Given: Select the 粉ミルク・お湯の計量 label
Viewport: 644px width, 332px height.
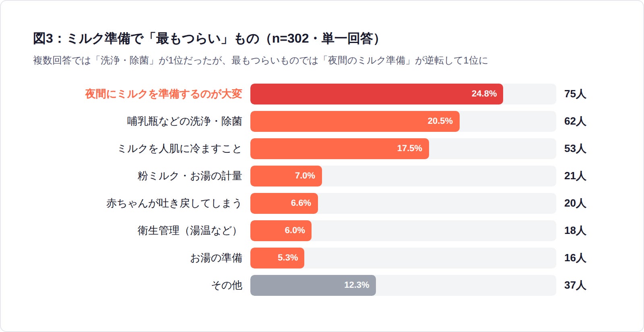Looking at the screenshot, I should (x=190, y=176).
